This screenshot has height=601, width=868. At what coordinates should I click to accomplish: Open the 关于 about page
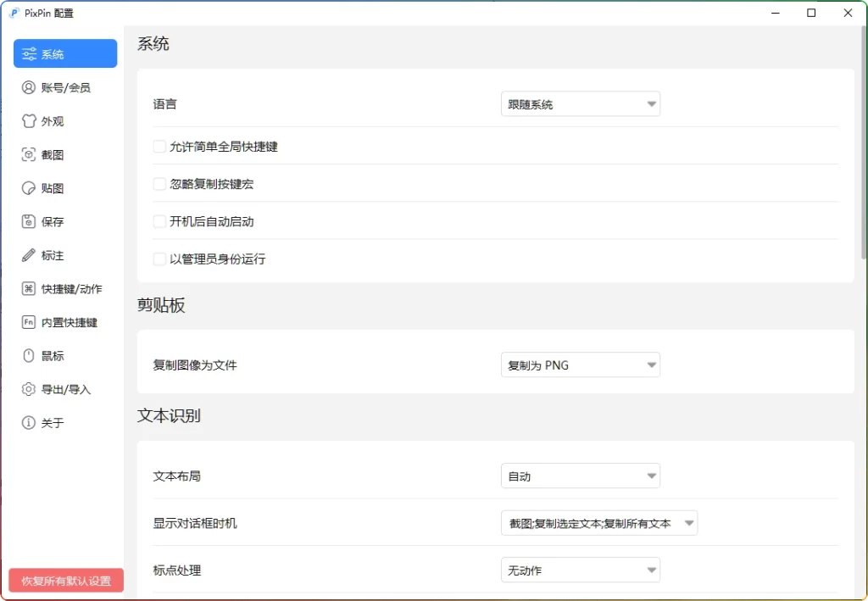coord(51,423)
